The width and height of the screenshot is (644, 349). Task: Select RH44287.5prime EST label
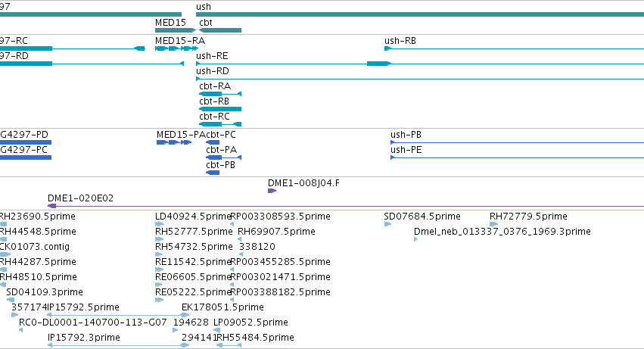point(38,262)
